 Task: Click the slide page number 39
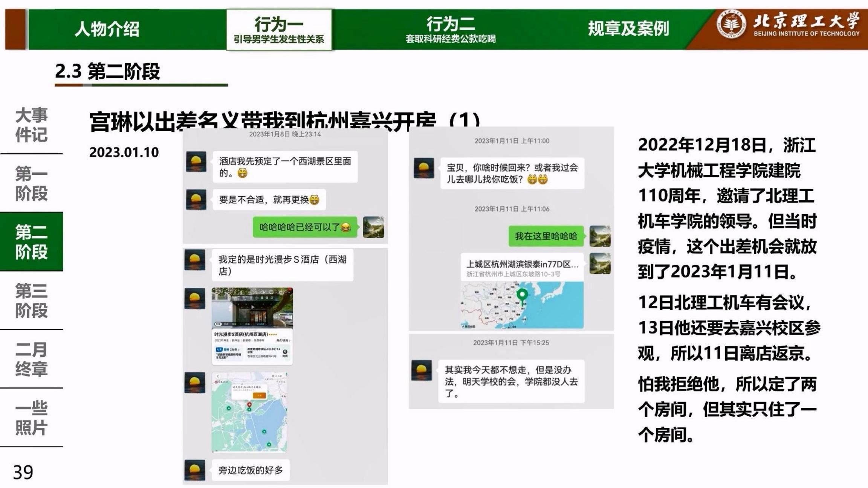[23, 472]
